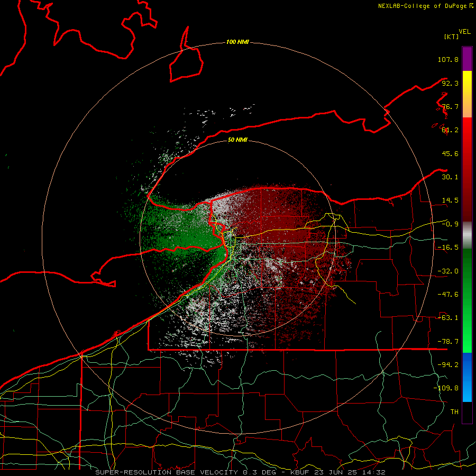Click the -78.7 velocity scale value
The width and height of the screenshot is (476, 476).
[x=448, y=342]
